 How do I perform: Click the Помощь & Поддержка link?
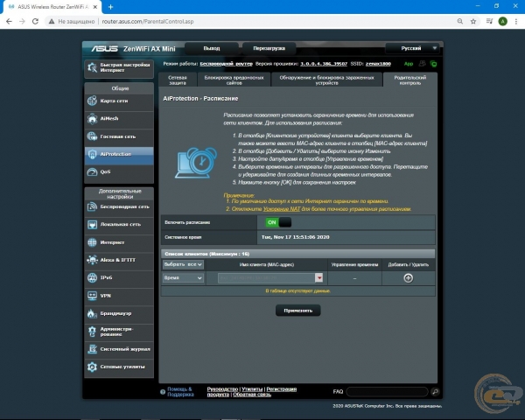click(180, 392)
